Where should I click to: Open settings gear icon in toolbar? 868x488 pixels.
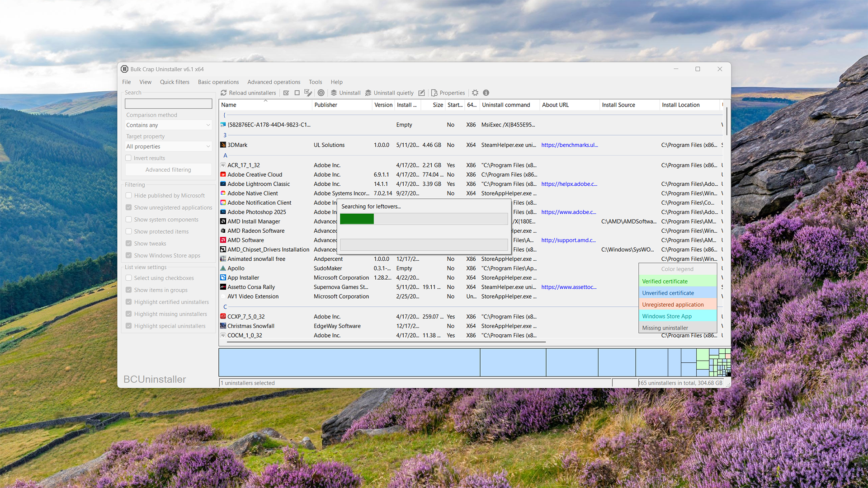point(475,93)
